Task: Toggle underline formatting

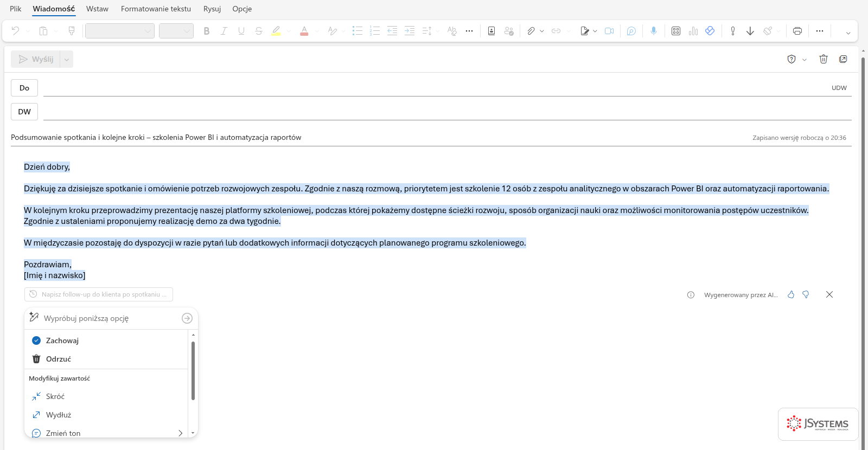Action: 241,31
